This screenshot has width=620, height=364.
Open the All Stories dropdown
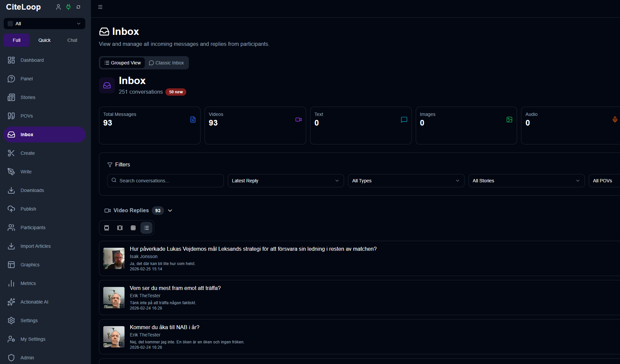[526, 181]
